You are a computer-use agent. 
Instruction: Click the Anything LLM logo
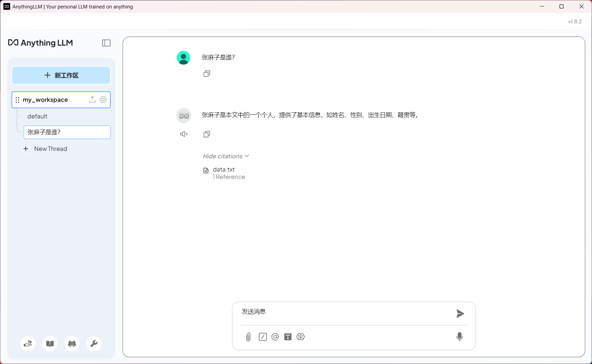tap(40, 43)
